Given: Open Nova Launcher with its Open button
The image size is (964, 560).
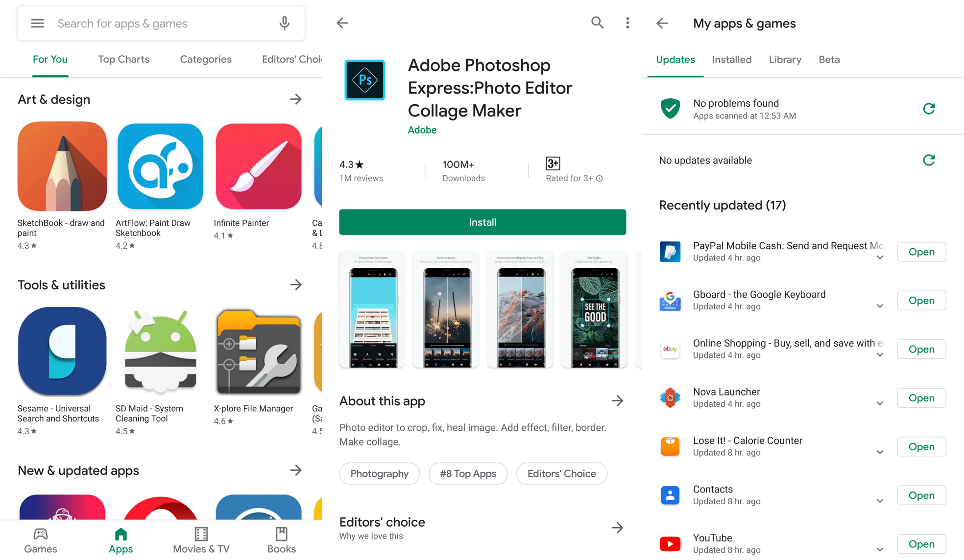Looking at the screenshot, I should coord(921,397).
